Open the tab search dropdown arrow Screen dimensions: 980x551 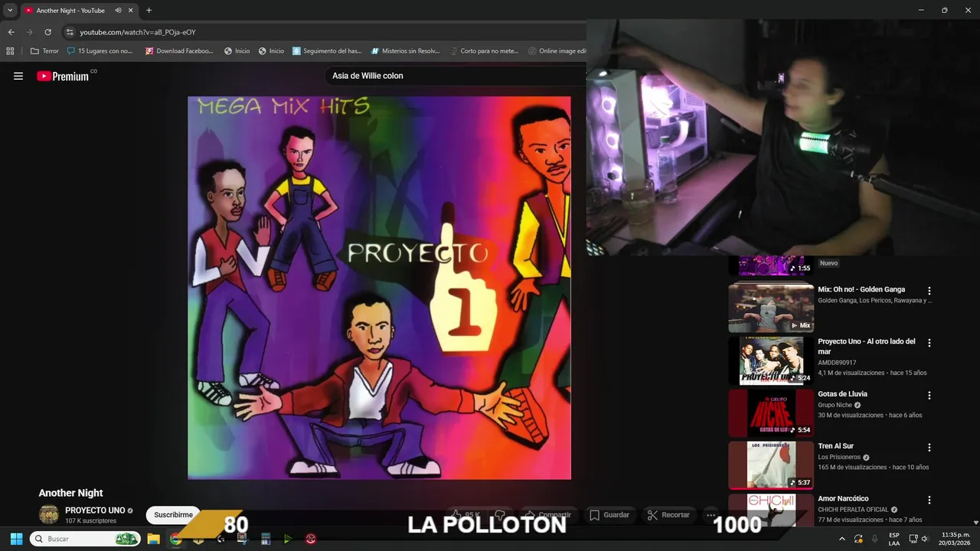point(10,10)
